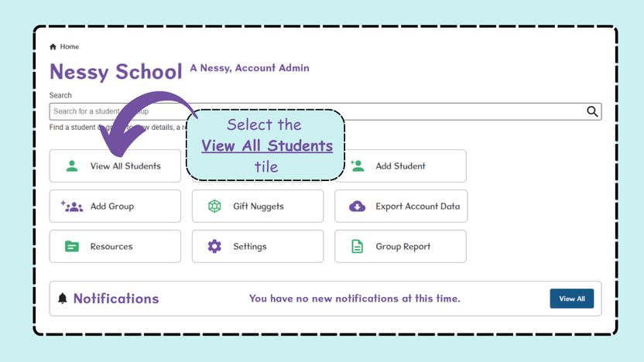Screen dimensions: 644x362
Task: Click the Notifications heading
Action: coord(116,299)
